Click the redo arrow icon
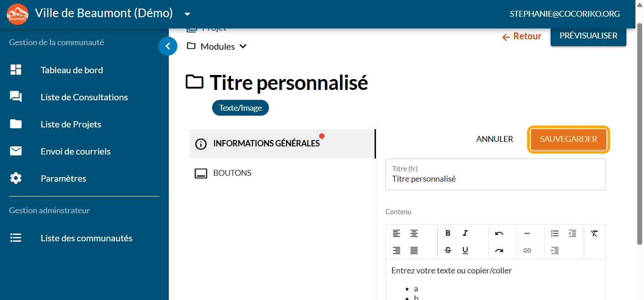Screen dimensions: 644x300 pyautogui.click(x=499, y=250)
